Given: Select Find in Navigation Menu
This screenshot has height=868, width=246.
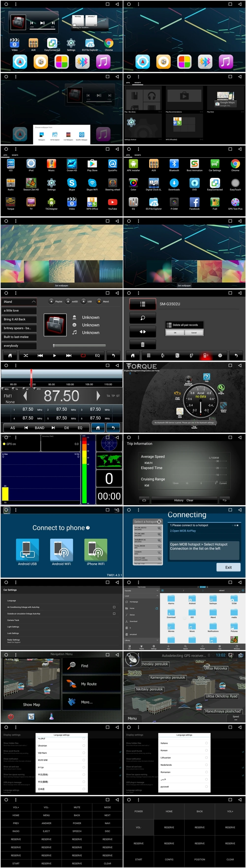Looking at the screenshot, I should 92,666.
